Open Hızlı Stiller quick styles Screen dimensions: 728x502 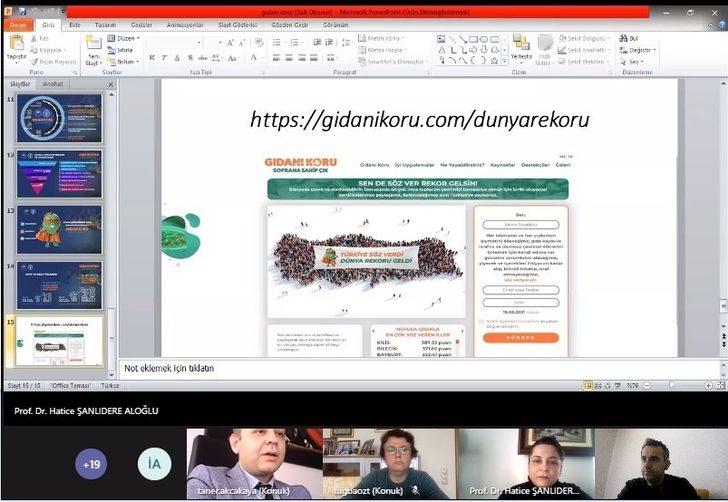click(544, 50)
